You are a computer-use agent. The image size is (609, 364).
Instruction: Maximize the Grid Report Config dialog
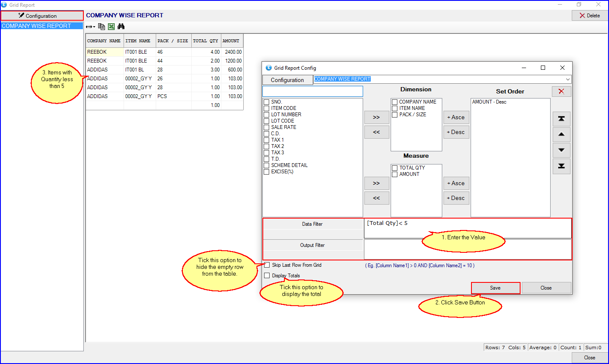point(543,68)
